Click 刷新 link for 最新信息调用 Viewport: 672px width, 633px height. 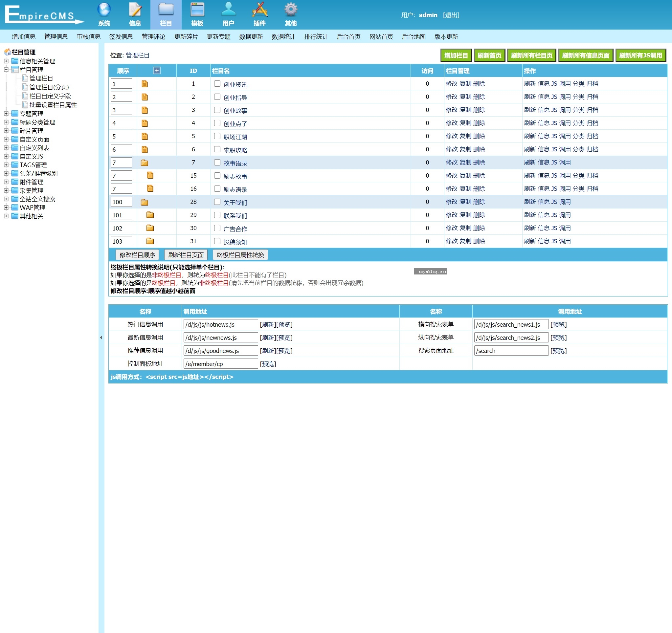pos(268,338)
